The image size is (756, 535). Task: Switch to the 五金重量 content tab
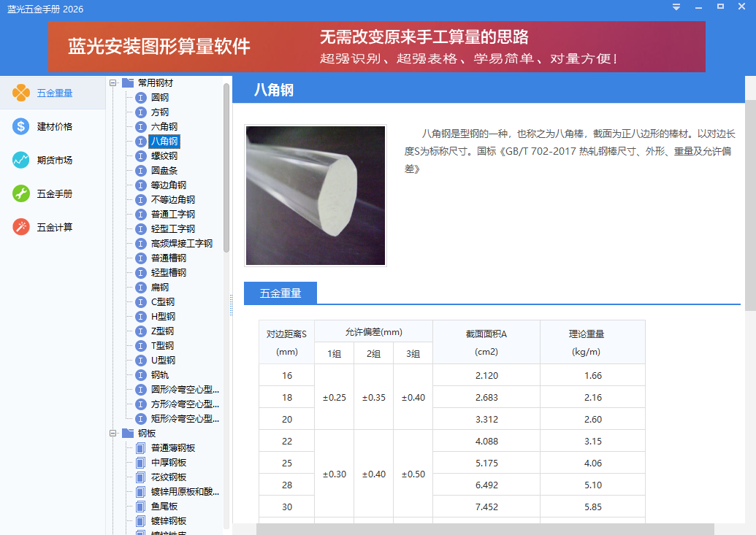tap(280, 293)
